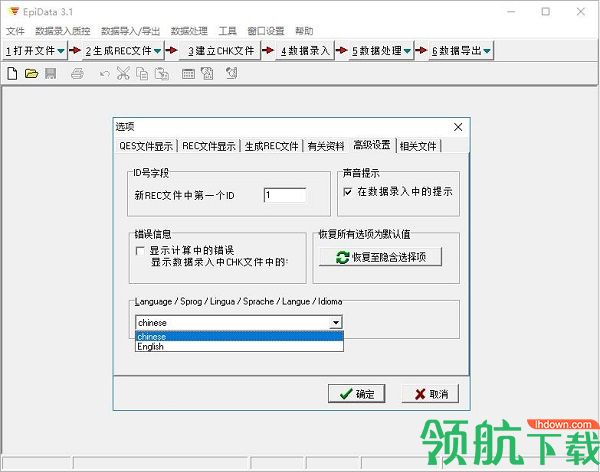
Task: Open the 6 数据导出 dropdown
Action: click(487, 51)
